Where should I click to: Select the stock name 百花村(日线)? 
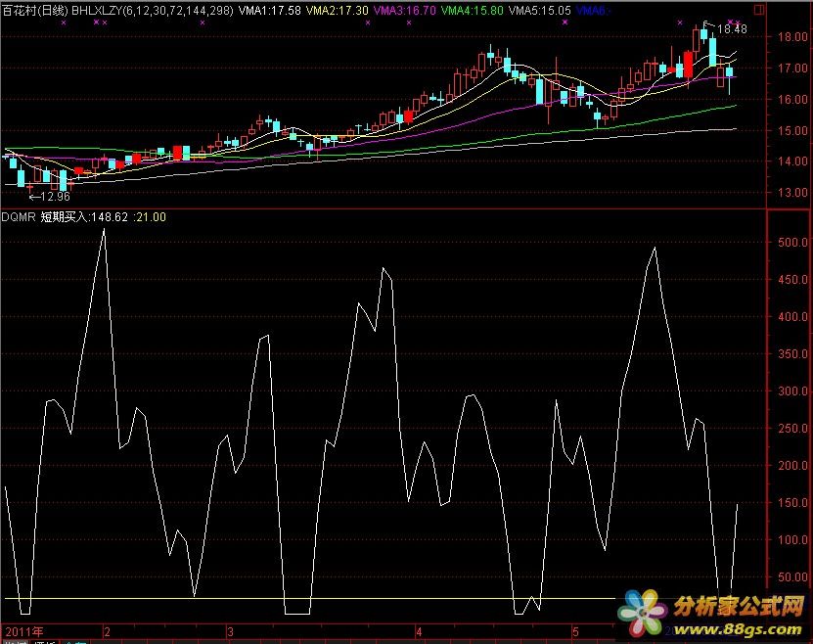(x=35, y=11)
